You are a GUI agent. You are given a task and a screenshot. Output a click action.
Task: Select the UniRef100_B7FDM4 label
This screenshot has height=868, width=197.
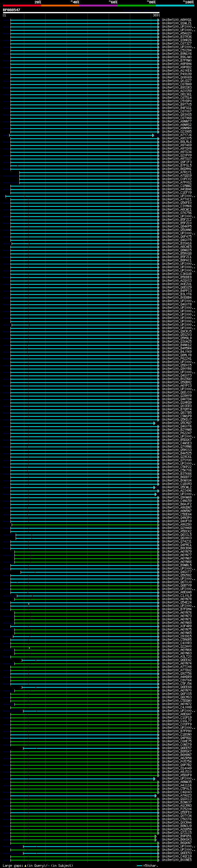click(x=177, y=610)
